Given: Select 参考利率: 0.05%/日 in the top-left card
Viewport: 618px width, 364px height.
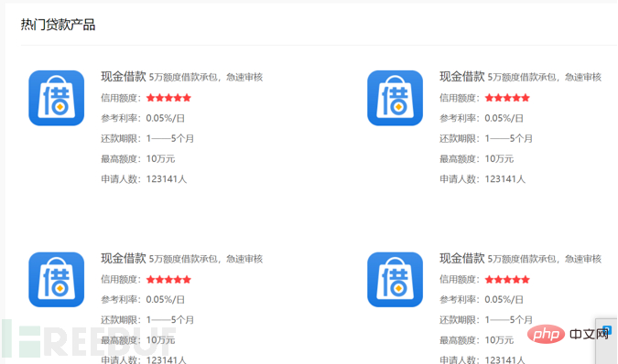Looking at the screenshot, I should 143,118.
